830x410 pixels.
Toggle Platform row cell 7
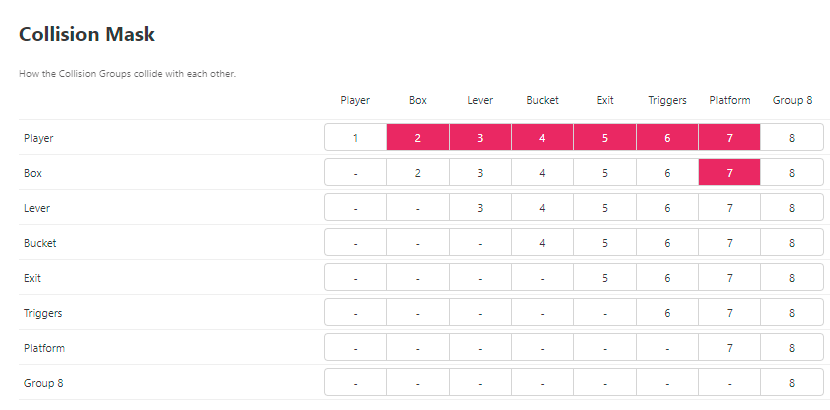tap(730, 348)
